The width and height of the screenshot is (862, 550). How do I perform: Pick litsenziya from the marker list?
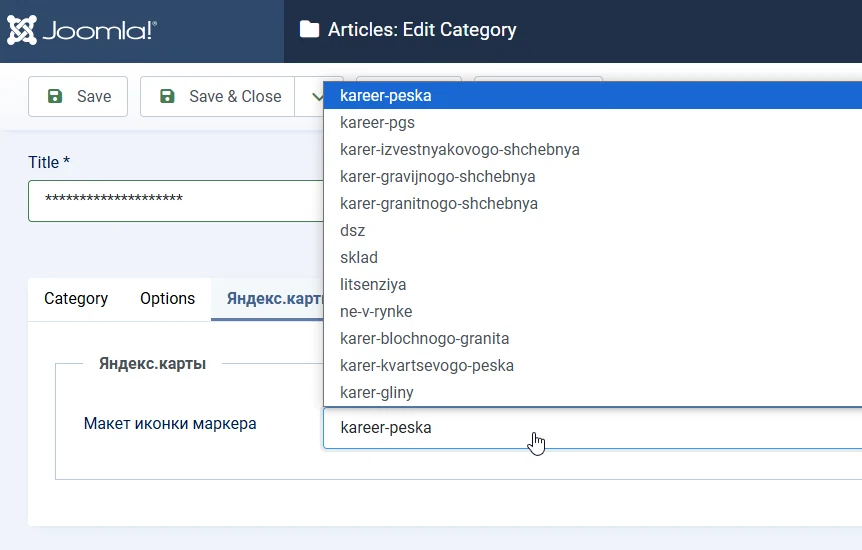(373, 285)
